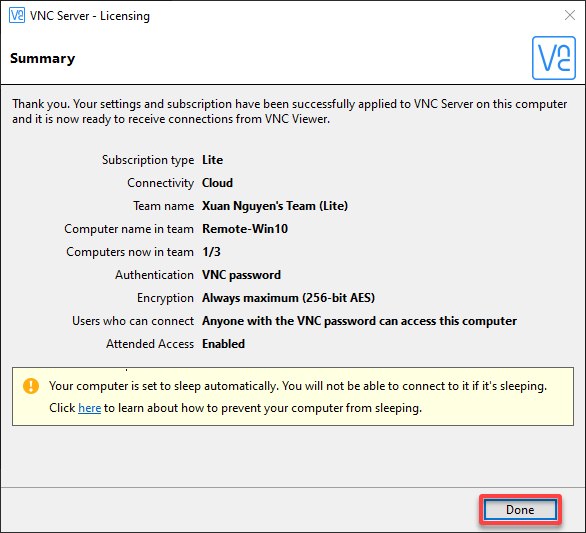This screenshot has width=586, height=533.
Task: Close the VNC Server Licensing dialog
Action: [570, 15]
